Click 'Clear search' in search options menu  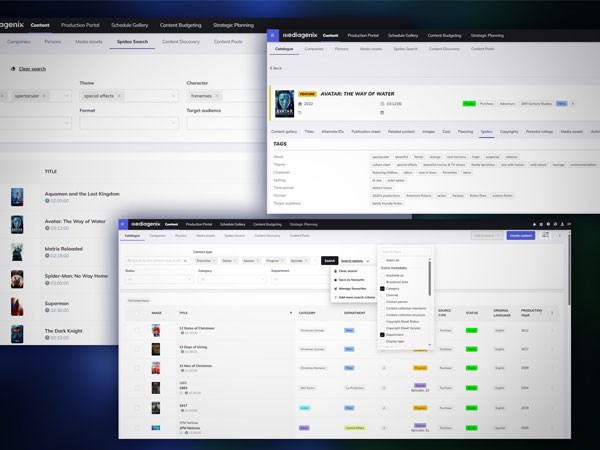[347, 271]
